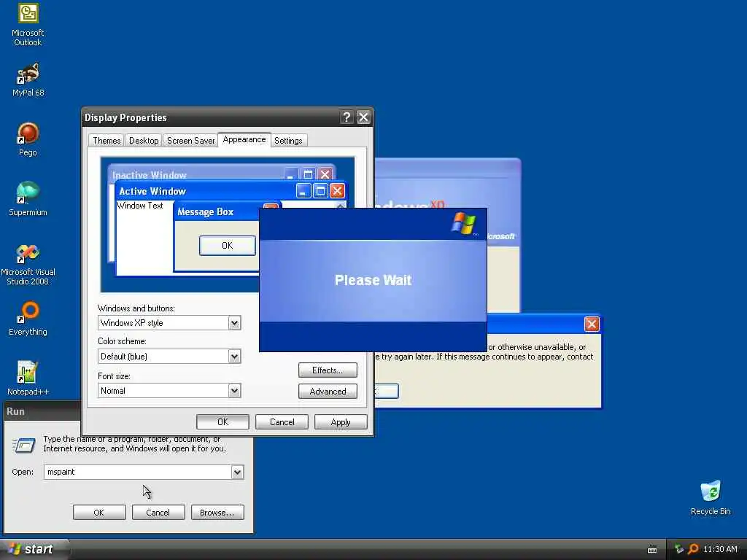This screenshot has width=747, height=560.
Task: Click the help question mark in Display Properties
Action: click(347, 117)
